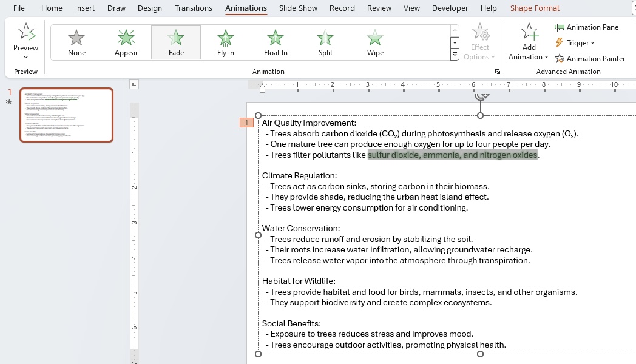Choose the Float In animation
636x364 pixels.
tap(276, 42)
